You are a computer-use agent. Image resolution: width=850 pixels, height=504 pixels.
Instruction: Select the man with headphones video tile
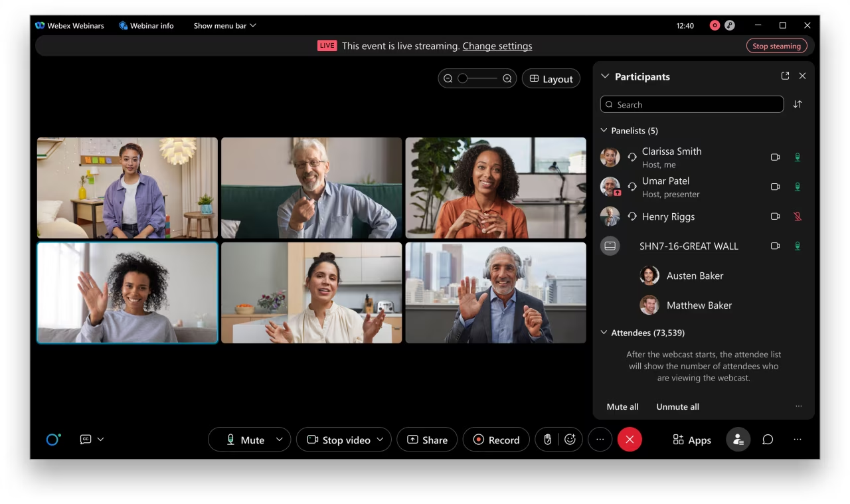pos(496,293)
